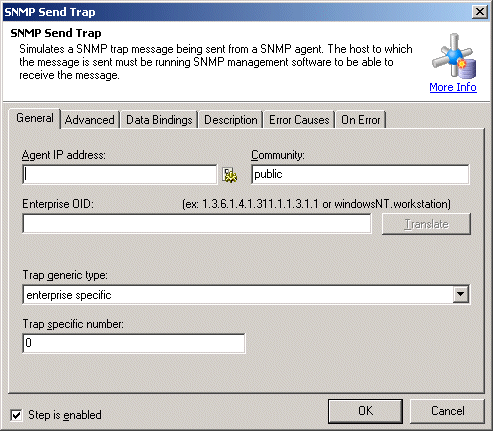Select the enterprise specific combo box

[246, 294]
